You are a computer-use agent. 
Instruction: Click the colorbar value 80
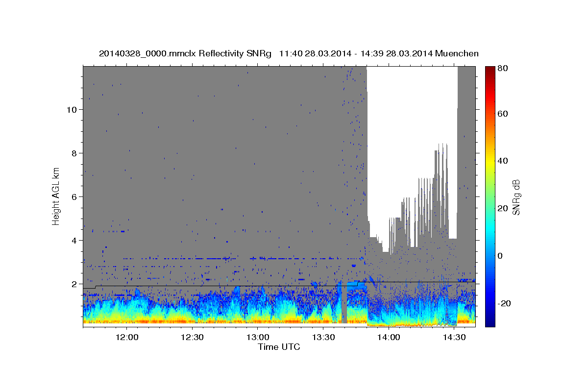click(x=504, y=69)
